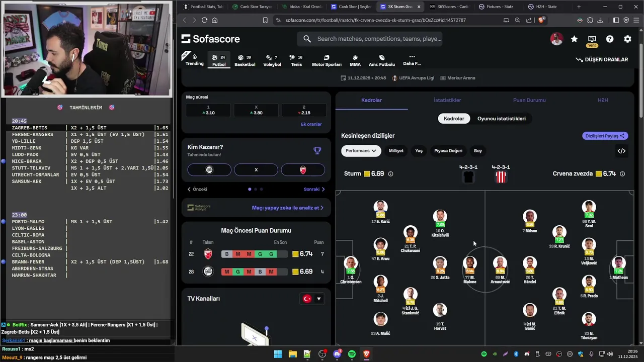Go to Sonraki card with chevron
Screen dimensions: 644x362
(x=314, y=189)
